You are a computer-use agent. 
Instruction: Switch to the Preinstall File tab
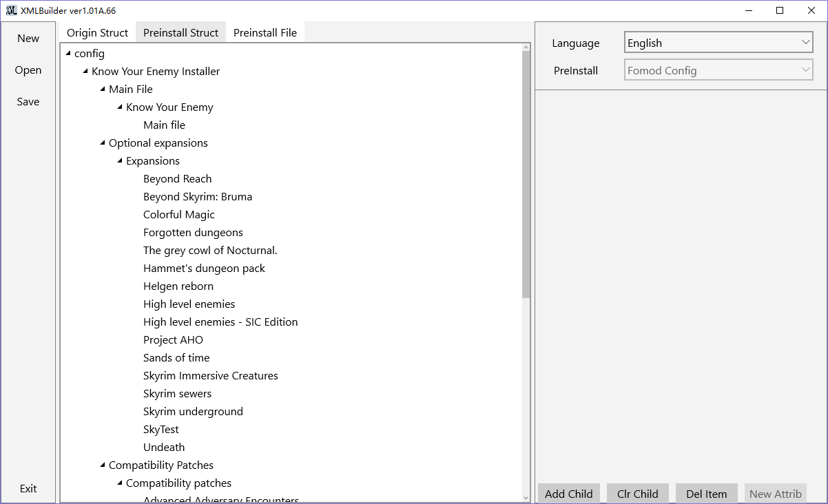pos(265,32)
